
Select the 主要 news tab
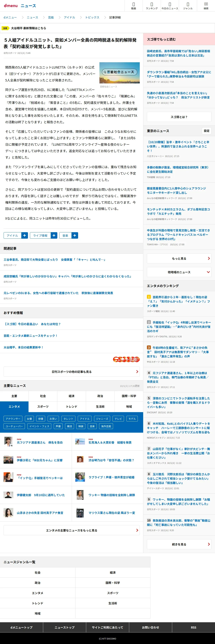14,396
